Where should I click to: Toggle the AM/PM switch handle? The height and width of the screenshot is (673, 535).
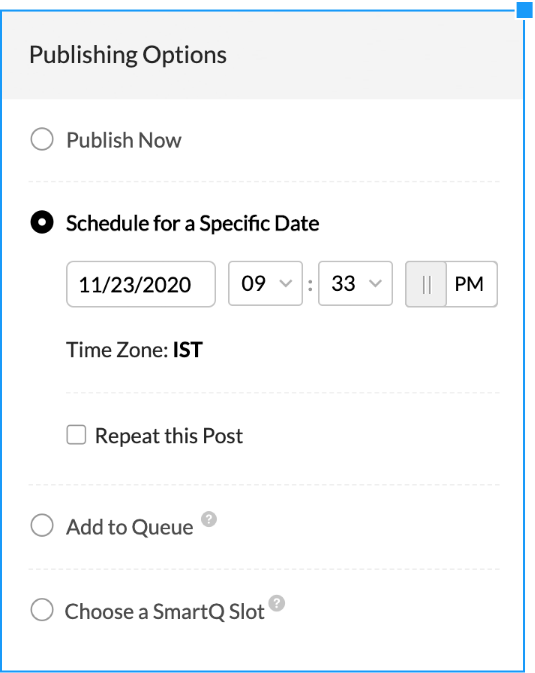(x=426, y=284)
